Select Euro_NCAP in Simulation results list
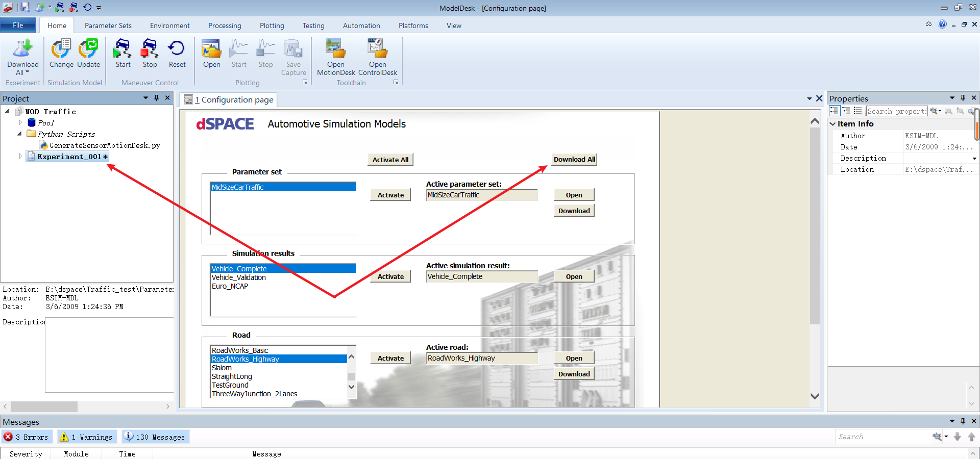The image size is (980, 459). pyautogui.click(x=230, y=286)
